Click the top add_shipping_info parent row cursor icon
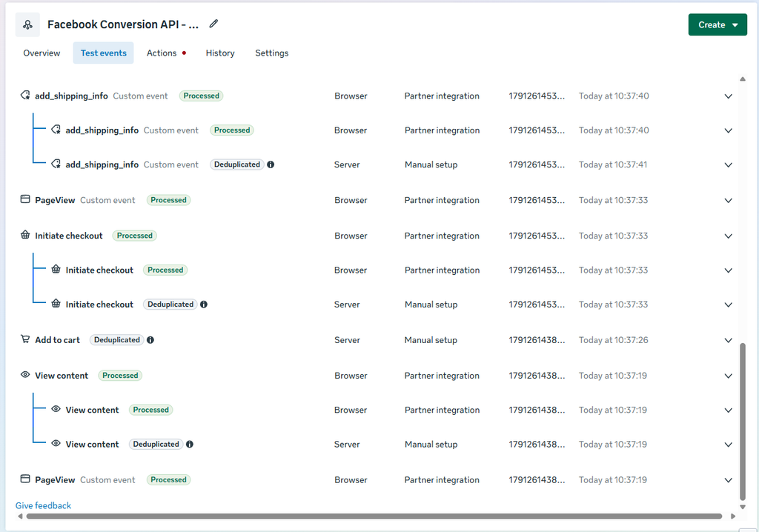Screen dimensions: 759x532 [25, 96]
